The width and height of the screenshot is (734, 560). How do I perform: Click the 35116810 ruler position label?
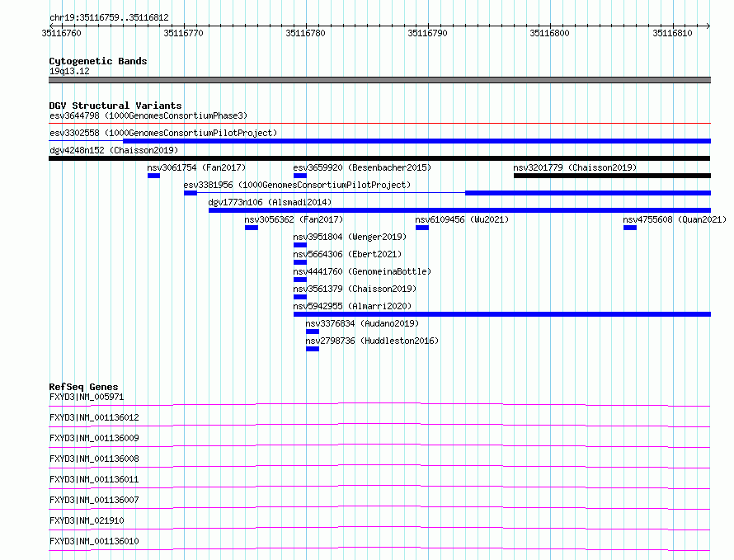point(672,33)
